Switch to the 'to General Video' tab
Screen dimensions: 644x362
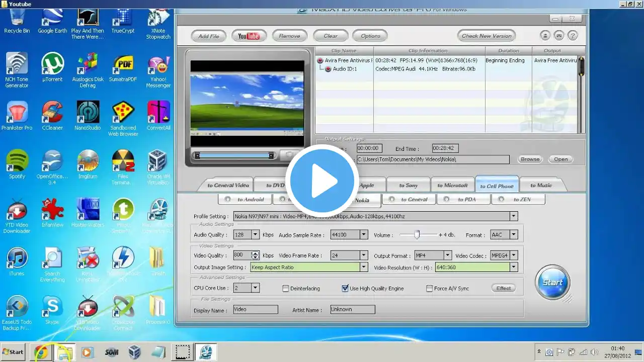pyautogui.click(x=228, y=185)
